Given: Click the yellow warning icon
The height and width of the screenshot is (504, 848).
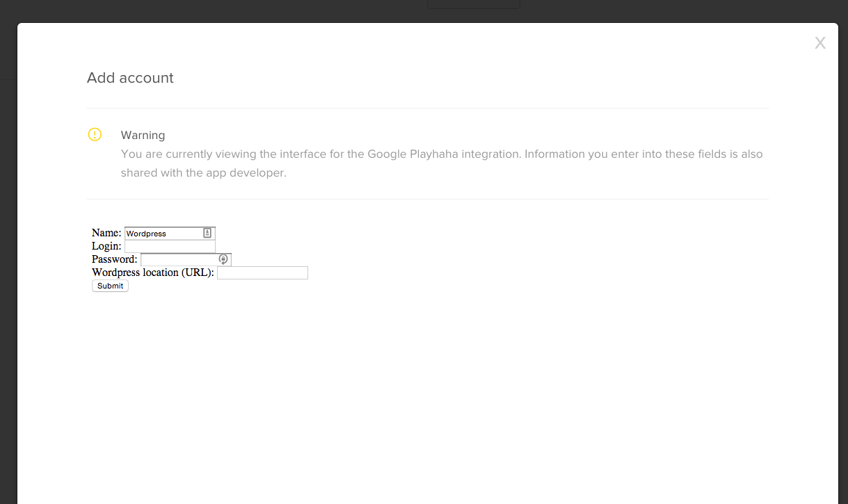Looking at the screenshot, I should point(95,135).
